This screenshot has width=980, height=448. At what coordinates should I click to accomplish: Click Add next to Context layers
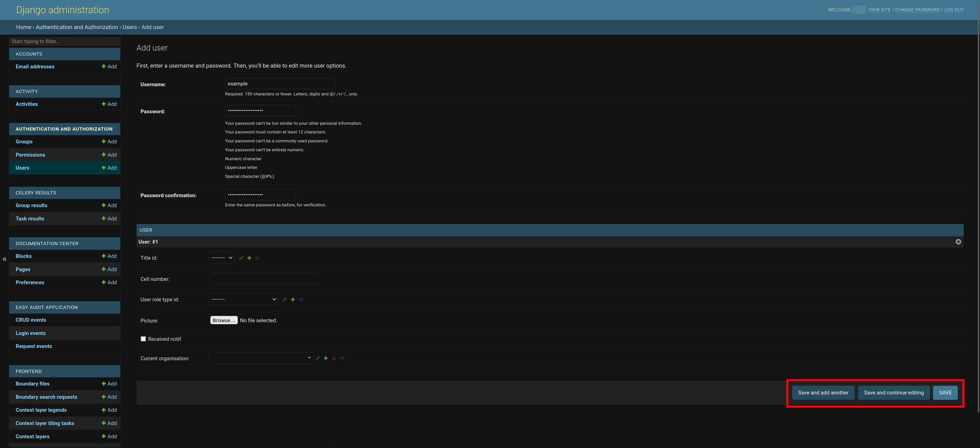[109, 437]
